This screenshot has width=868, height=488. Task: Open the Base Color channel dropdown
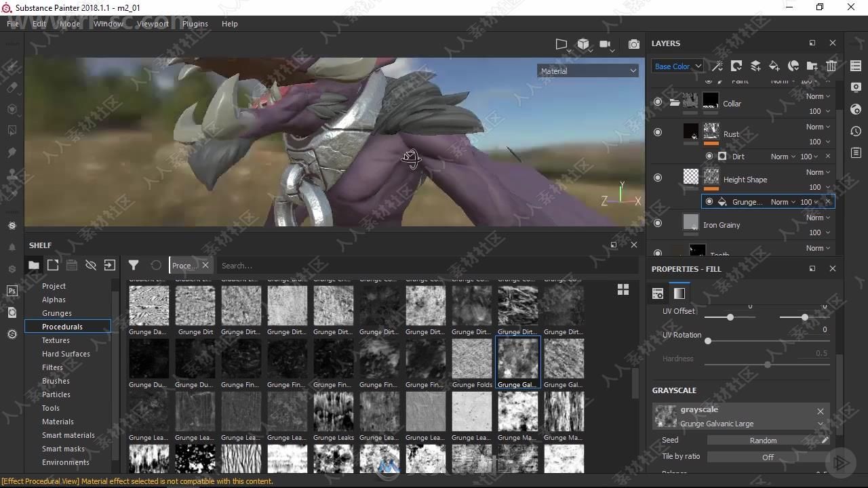[677, 66]
